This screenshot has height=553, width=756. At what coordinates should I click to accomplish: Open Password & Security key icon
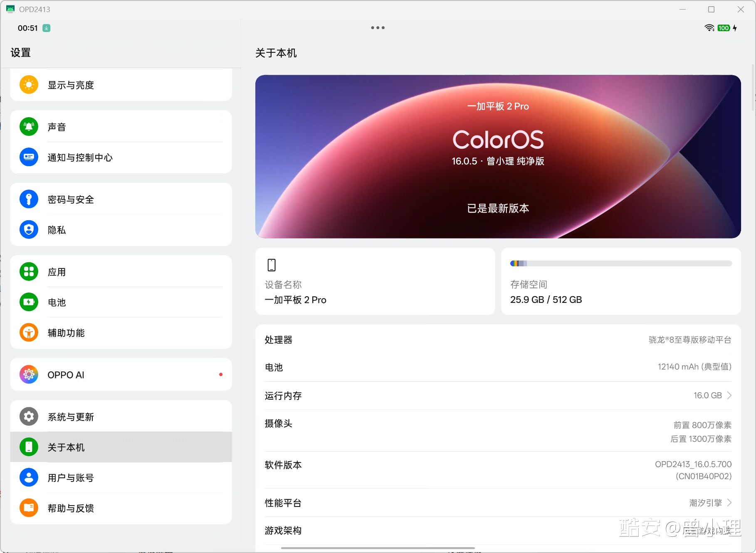29,199
